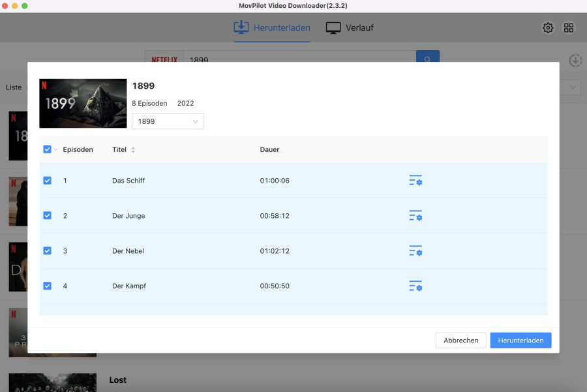Open the settings gear in the header
The height and width of the screenshot is (392, 587).
(x=548, y=27)
